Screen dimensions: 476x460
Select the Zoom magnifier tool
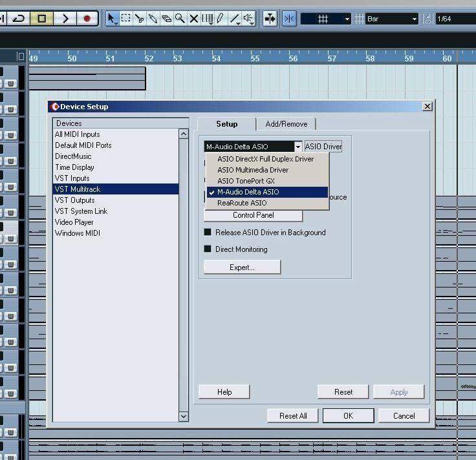click(180, 19)
